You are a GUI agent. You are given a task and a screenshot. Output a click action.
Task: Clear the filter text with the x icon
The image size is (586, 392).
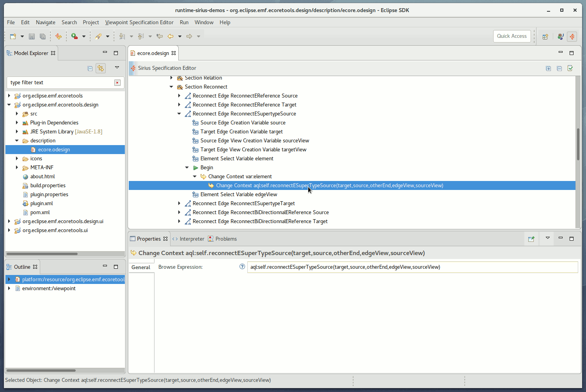(x=117, y=82)
